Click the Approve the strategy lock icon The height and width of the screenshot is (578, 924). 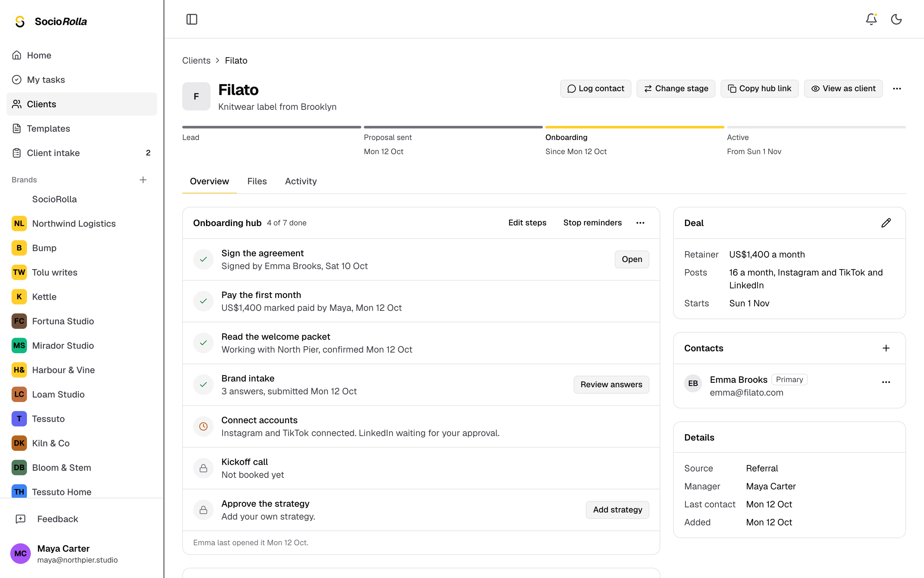(203, 510)
